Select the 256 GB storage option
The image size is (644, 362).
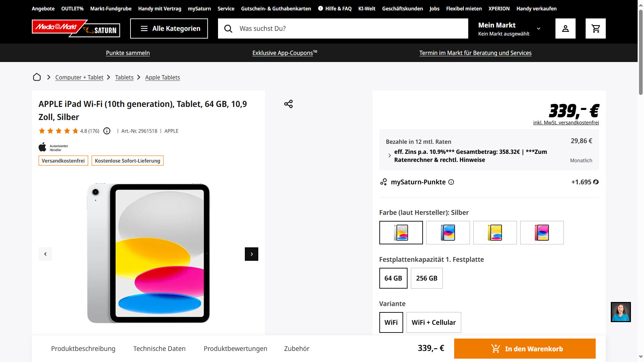[427, 278]
